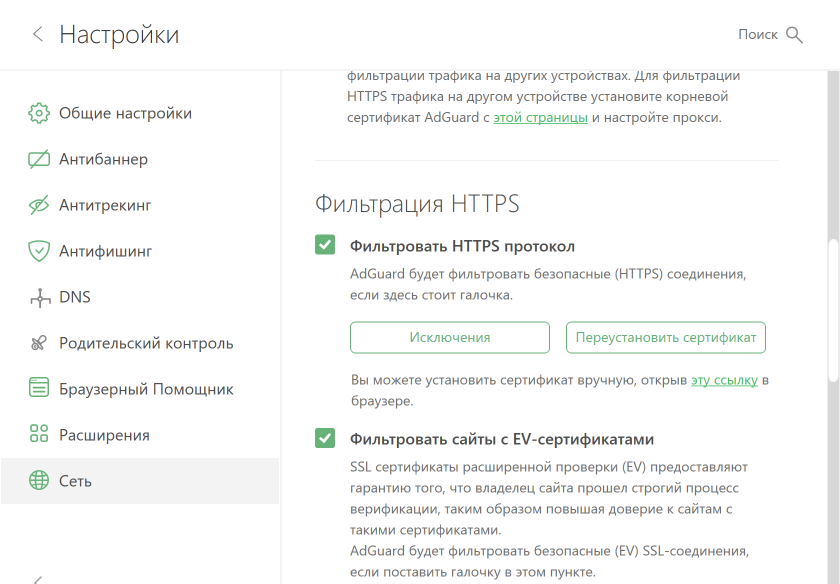Click the magnifier search icon
This screenshot has width=840, height=584.
794,35
